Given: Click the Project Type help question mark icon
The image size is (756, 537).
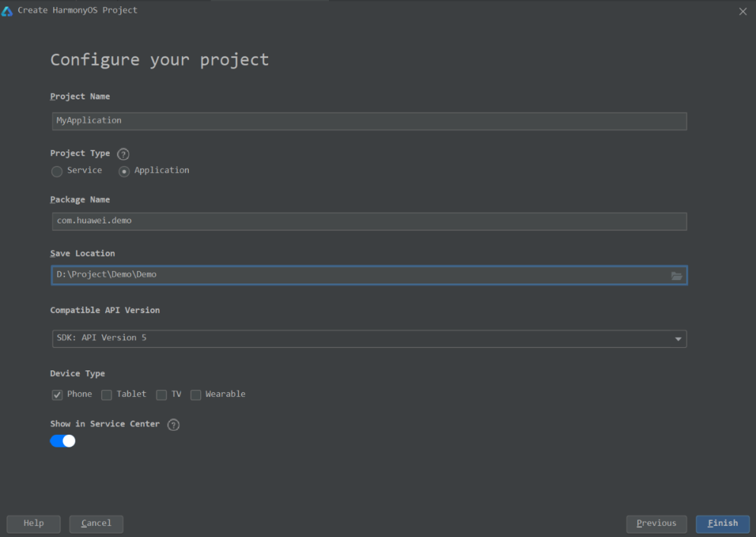Looking at the screenshot, I should (x=123, y=154).
